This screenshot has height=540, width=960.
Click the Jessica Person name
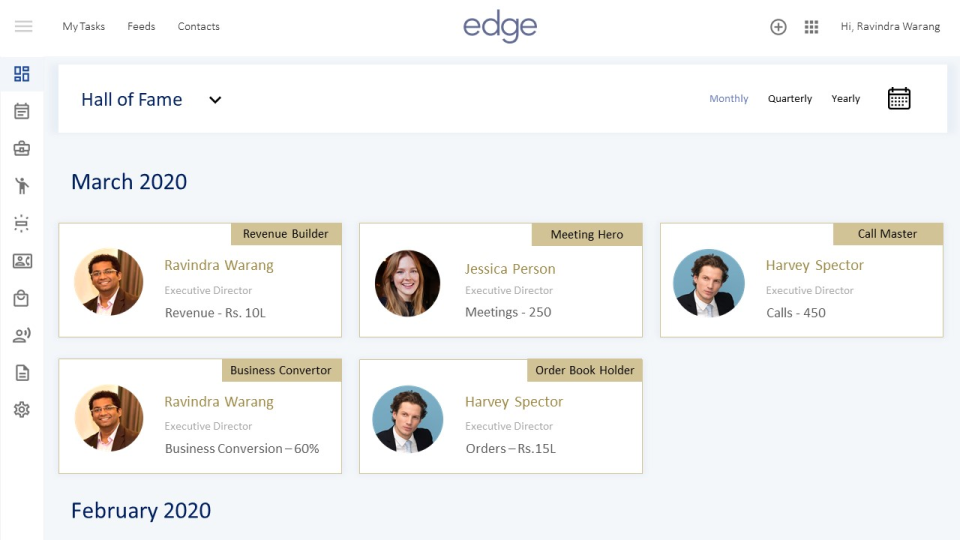click(510, 269)
